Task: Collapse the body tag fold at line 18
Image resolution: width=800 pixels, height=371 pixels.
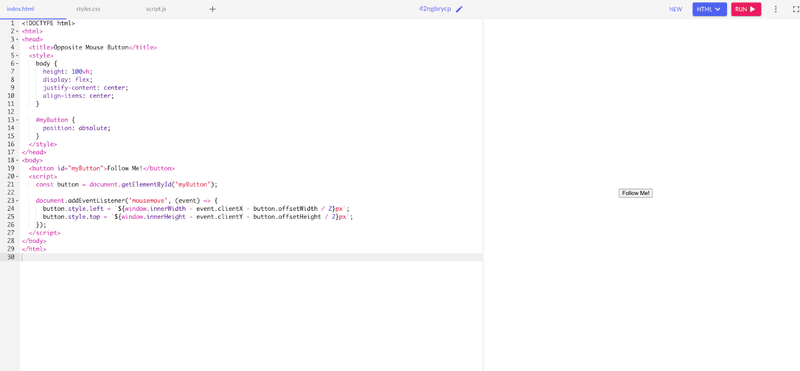Action: coord(17,160)
